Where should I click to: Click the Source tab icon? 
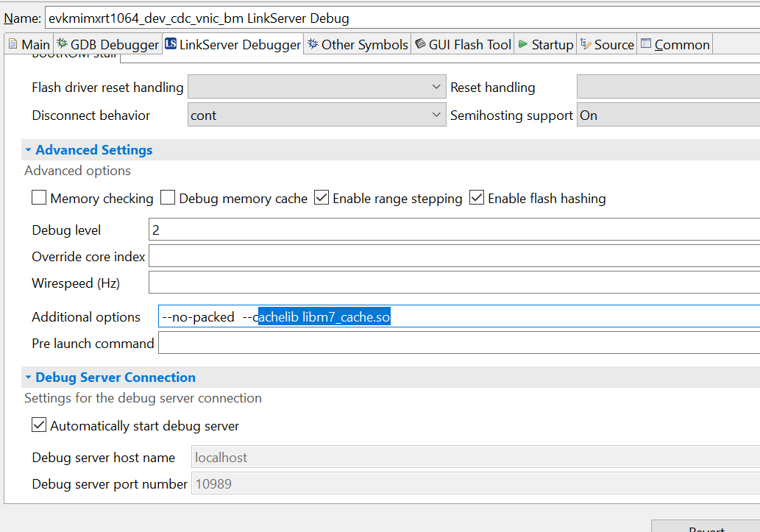[x=586, y=44]
